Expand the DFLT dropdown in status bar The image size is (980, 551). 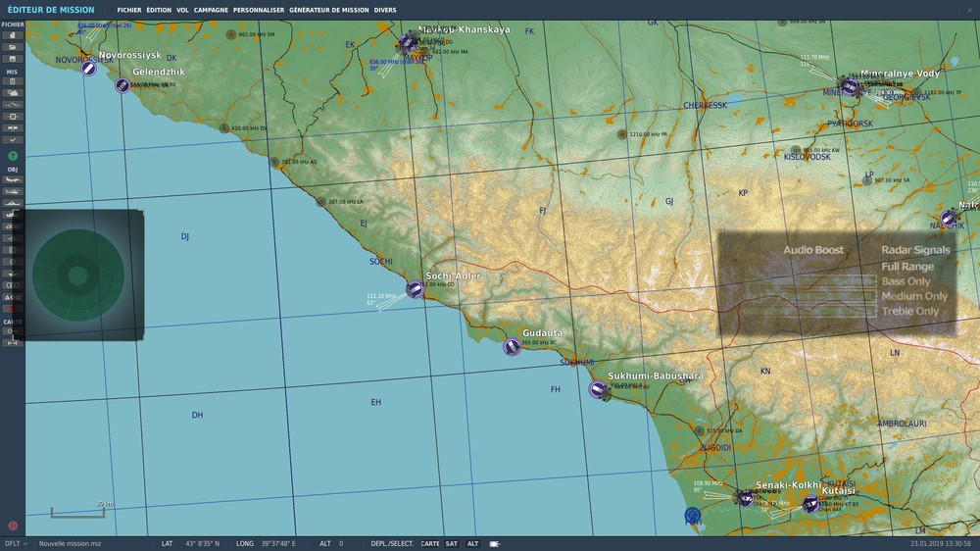[15, 543]
